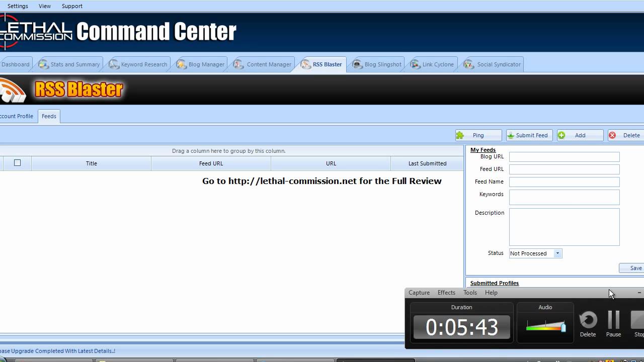Switch to the Feeds sub-tab
This screenshot has height=362, width=644.
pyautogui.click(x=49, y=116)
